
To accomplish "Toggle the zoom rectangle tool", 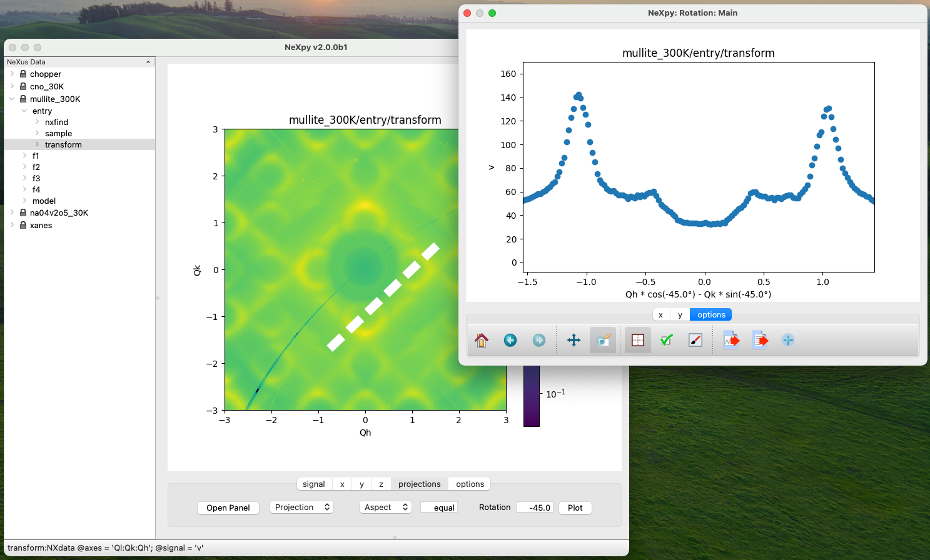I will pyautogui.click(x=637, y=340).
